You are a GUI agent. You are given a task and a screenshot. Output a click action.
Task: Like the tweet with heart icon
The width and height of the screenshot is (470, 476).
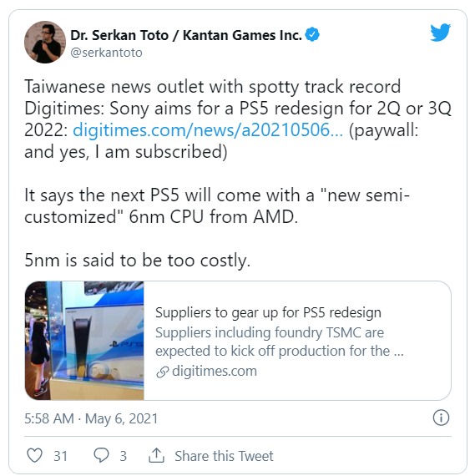(34, 455)
